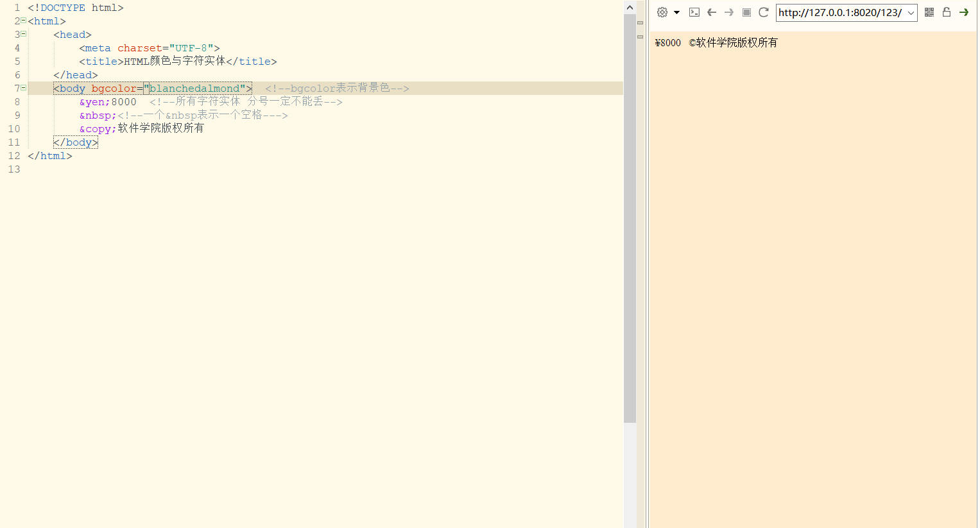
Task: Open the URL history dropdown
Action: coord(911,13)
